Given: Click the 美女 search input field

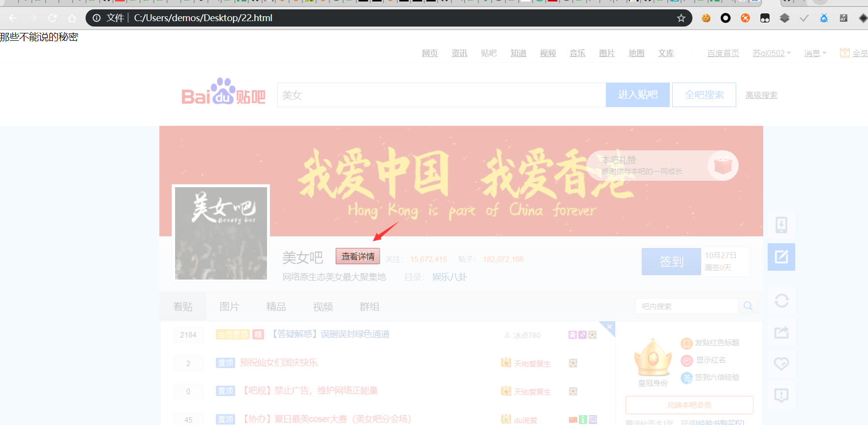Looking at the screenshot, I should [442, 95].
